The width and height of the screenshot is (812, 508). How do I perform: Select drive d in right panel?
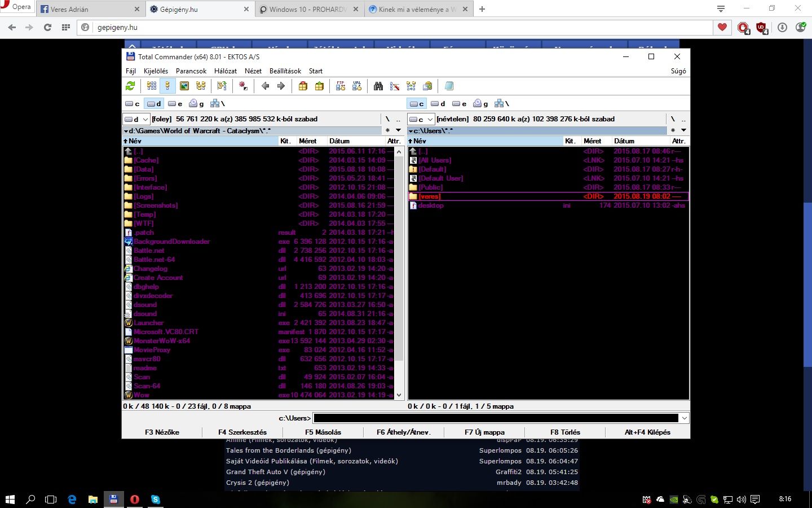coord(438,104)
